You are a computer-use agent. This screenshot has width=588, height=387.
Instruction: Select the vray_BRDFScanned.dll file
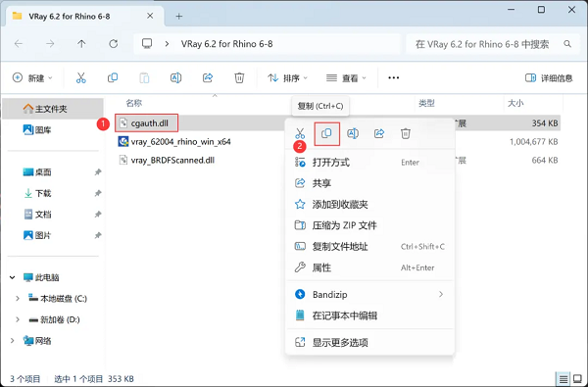click(x=172, y=161)
